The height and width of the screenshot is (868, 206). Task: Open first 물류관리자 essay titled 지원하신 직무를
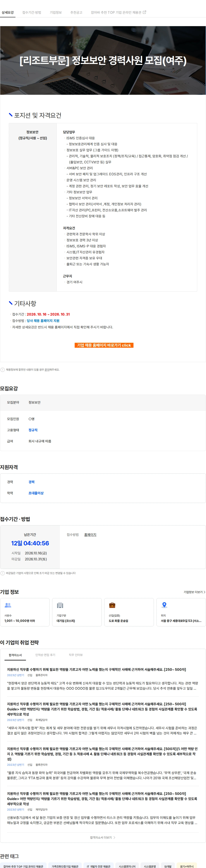pyautogui.click(x=103, y=679)
